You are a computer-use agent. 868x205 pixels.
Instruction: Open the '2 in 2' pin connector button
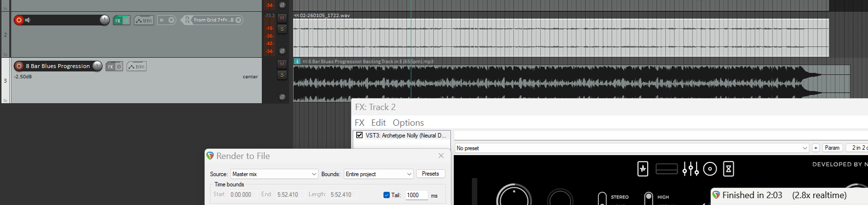[858, 148]
